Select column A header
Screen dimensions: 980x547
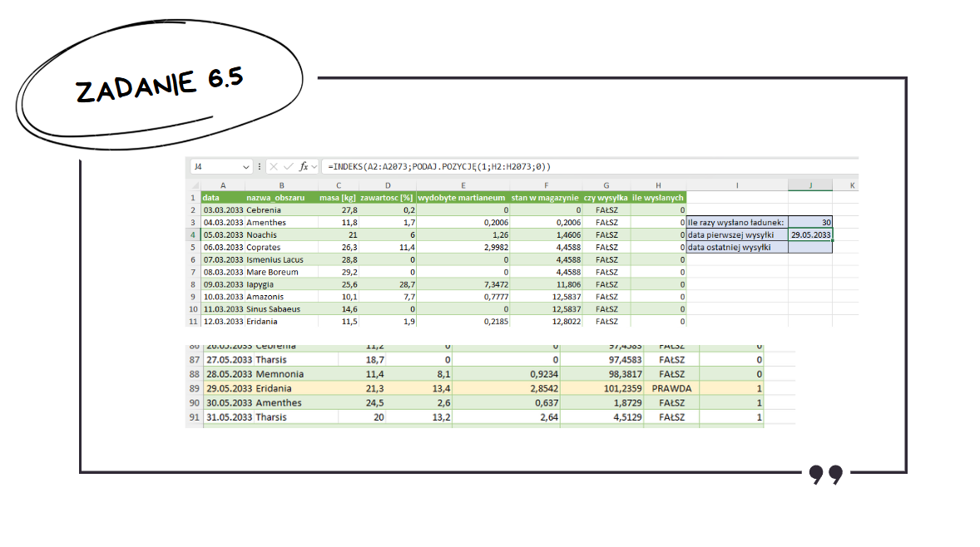(x=222, y=185)
